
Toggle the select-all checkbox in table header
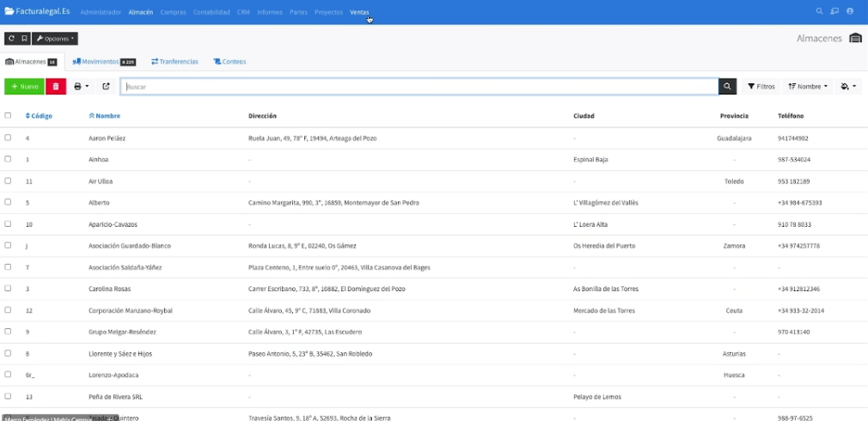pos(8,115)
